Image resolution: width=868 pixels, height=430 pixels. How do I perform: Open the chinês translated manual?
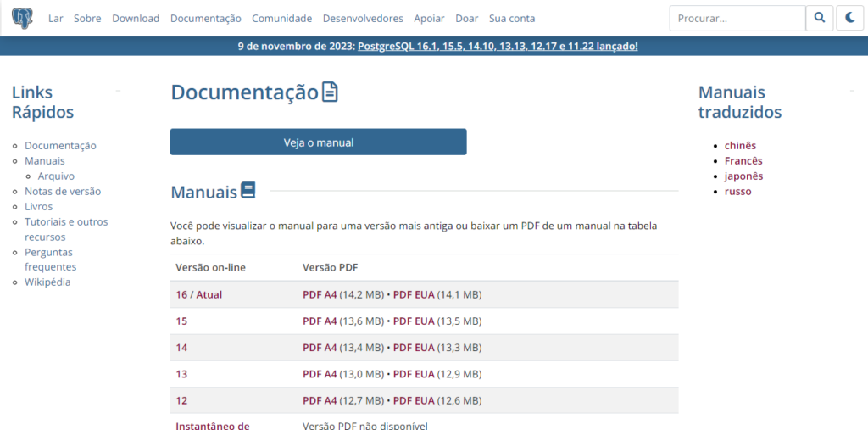tap(740, 145)
